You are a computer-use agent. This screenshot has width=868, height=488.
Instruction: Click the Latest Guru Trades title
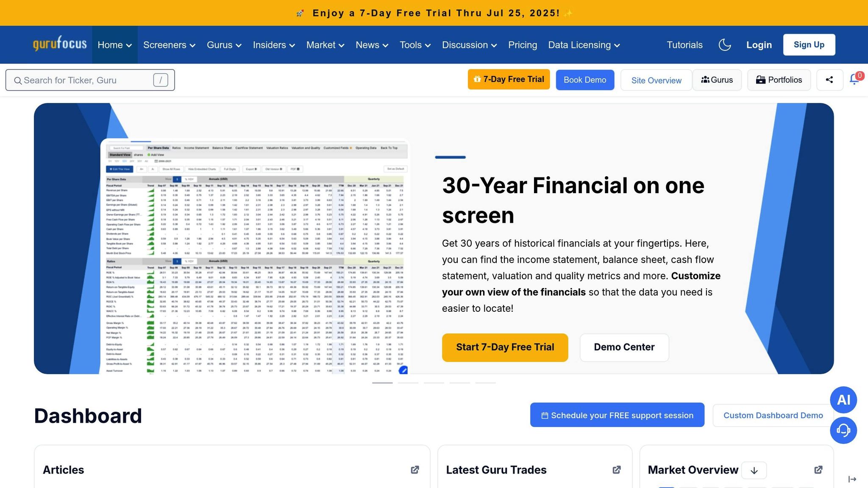(x=496, y=470)
